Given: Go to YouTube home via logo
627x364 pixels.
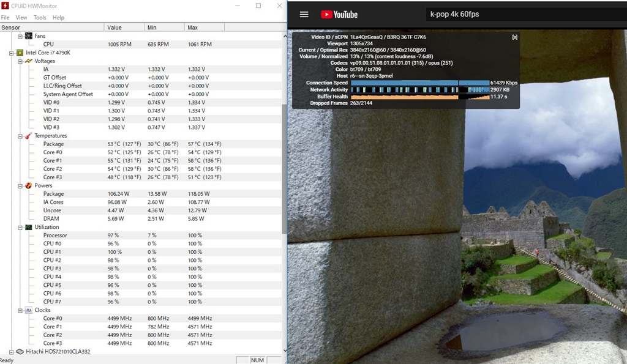Looking at the screenshot, I should point(339,14).
